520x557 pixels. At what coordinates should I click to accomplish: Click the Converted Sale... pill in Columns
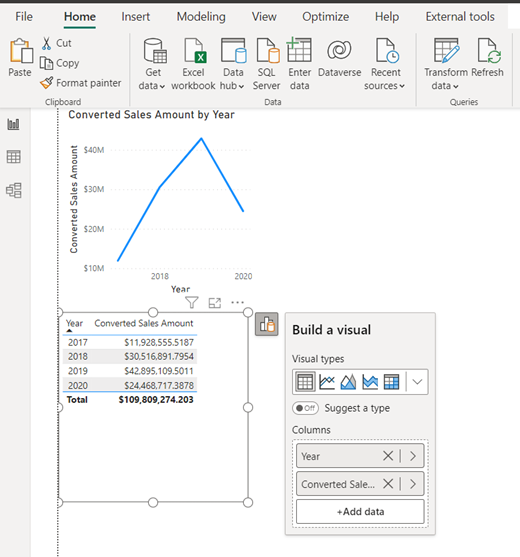tap(360, 483)
